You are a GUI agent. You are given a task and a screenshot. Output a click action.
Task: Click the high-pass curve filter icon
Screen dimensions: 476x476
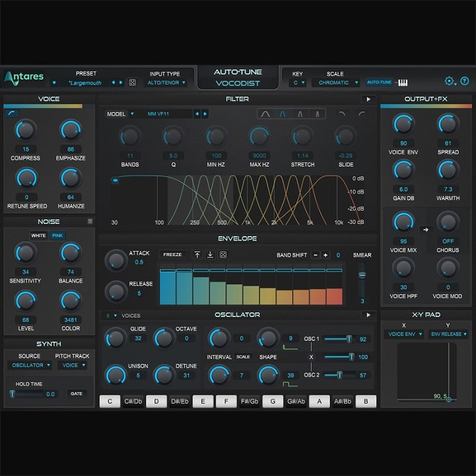361,114
